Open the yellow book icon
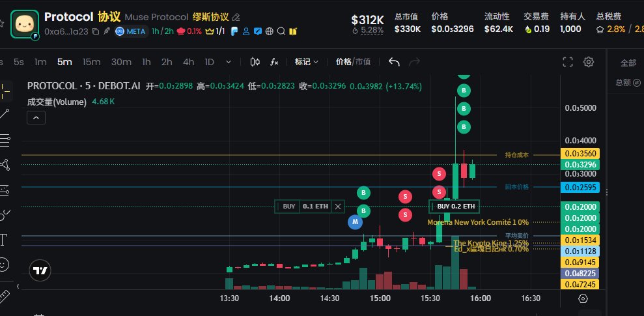 click(293, 31)
